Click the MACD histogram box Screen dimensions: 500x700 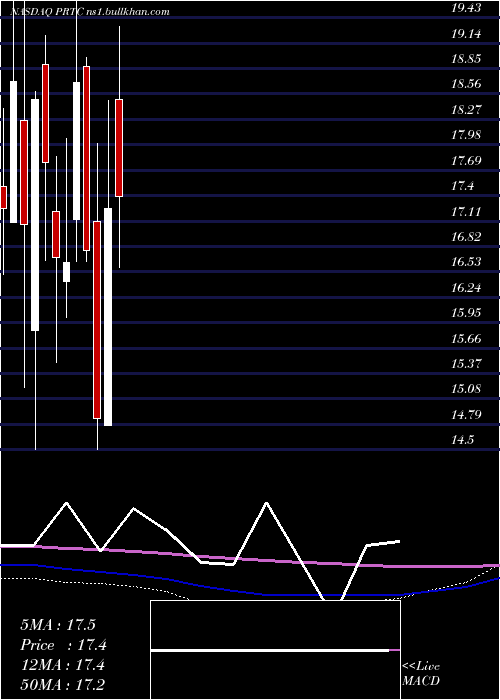275,650
